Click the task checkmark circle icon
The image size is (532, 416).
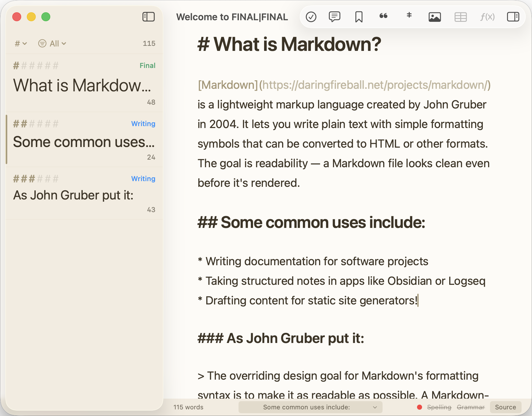tap(311, 17)
